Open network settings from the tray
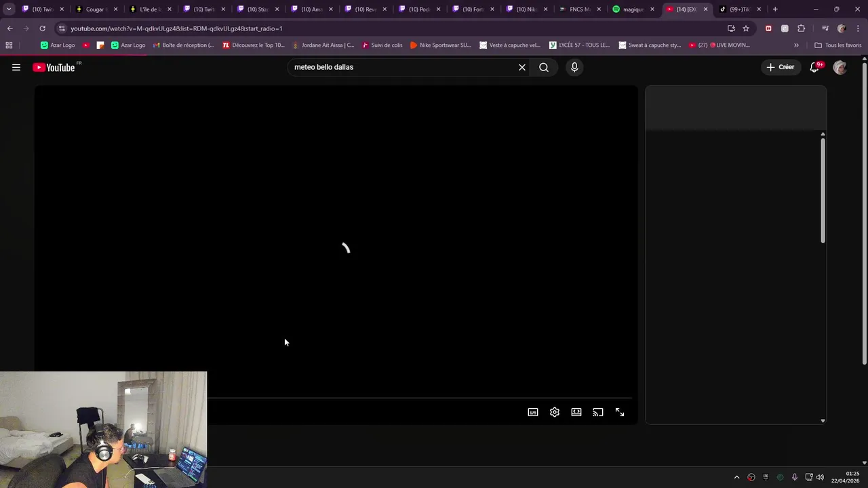The height and width of the screenshot is (488, 868). pos(808,477)
